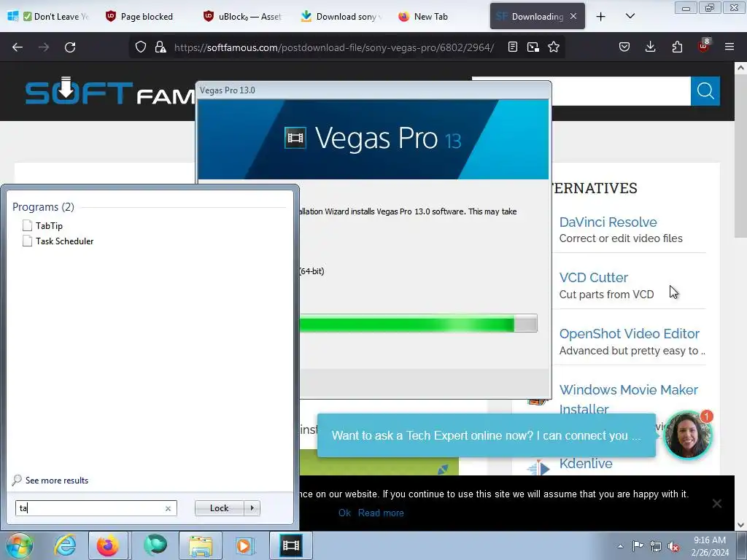Image resolution: width=747 pixels, height=560 pixels.
Task: Open the VCD Cutter link
Action: [x=594, y=278]
